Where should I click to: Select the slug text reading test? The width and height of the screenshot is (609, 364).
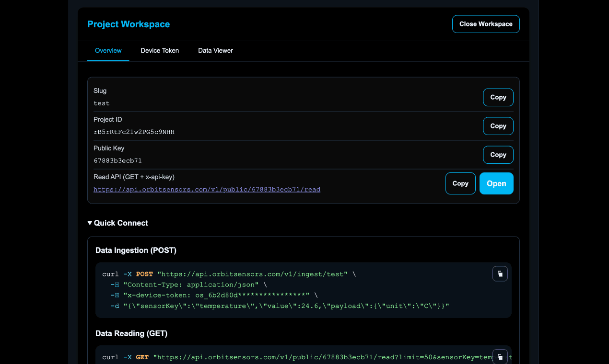pyautogui.click(x=101, y=103)
